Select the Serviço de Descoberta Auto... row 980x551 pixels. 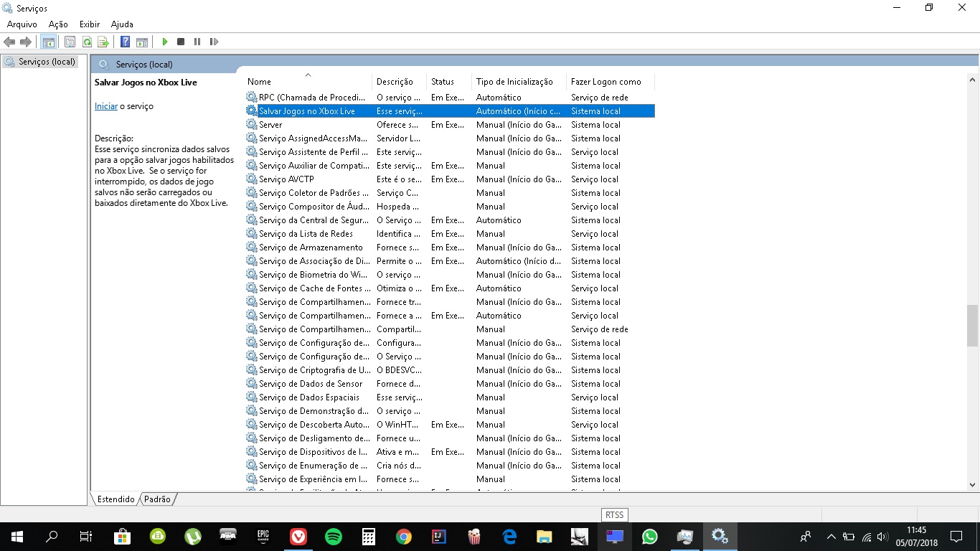(x=450, y=425)
